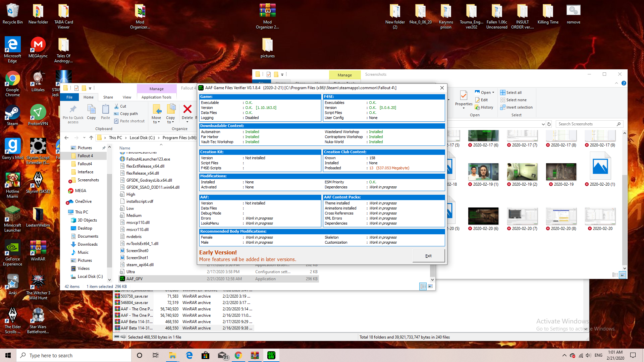Viewport: 644px width, 362px height.
Task: Open the AAF GFV taskbar icon
Action: pyautogui.click(x=271, y=355)
